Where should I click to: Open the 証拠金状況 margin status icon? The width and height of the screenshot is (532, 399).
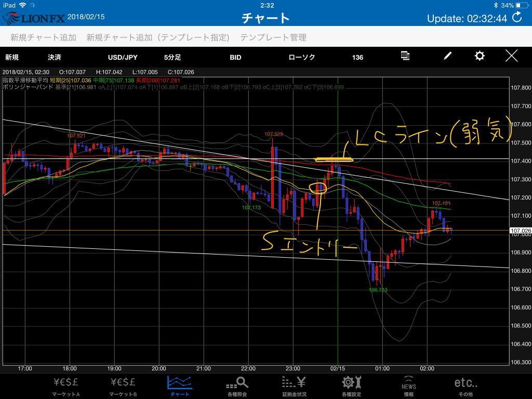294,386
